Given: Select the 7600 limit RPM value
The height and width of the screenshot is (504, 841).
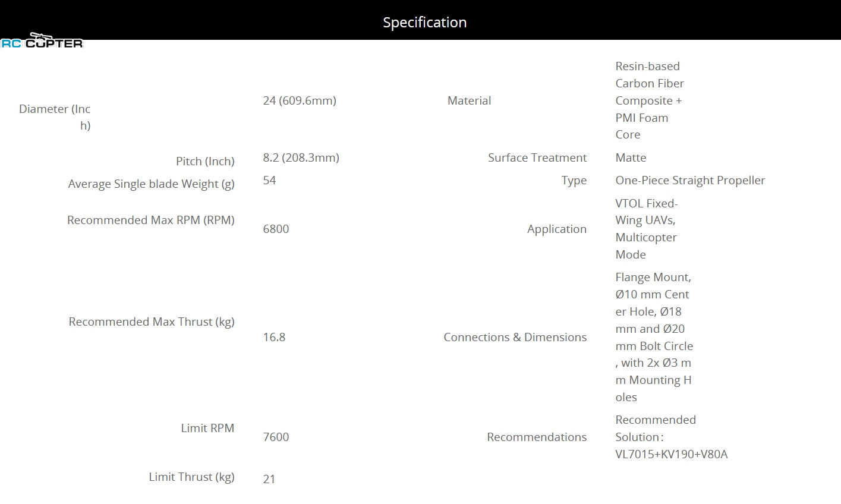Looking at the screenshot, I should coord(276,437).
